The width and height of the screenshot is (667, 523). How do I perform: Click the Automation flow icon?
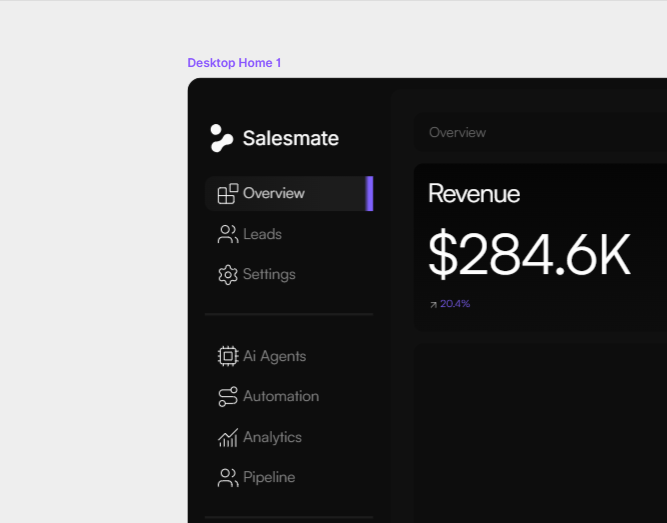(228, 397)
